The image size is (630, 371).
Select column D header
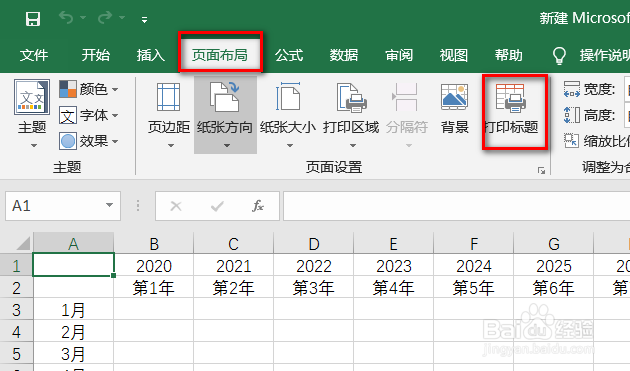point(313,243)
